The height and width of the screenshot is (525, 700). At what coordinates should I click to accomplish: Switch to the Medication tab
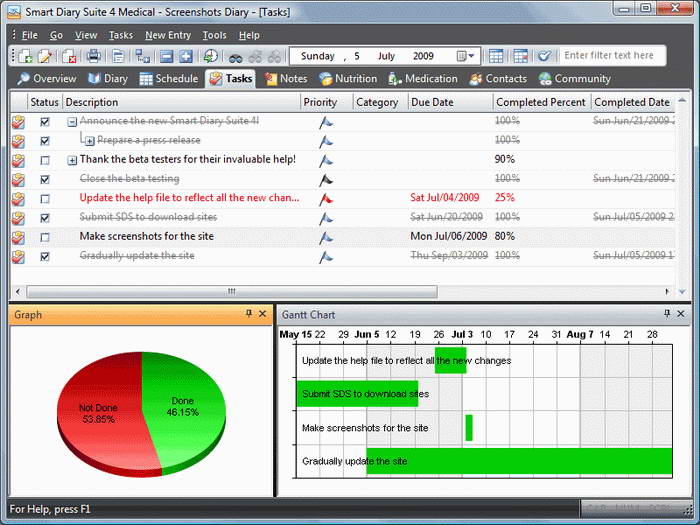[x=423, y=79]
